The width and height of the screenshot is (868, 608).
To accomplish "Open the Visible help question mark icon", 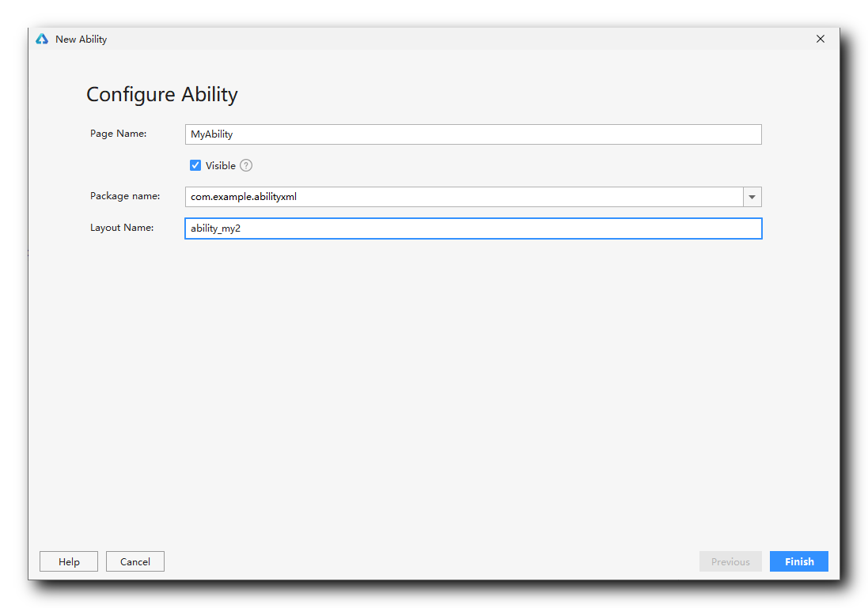I will pyautogui.click(x=246, y=165).
